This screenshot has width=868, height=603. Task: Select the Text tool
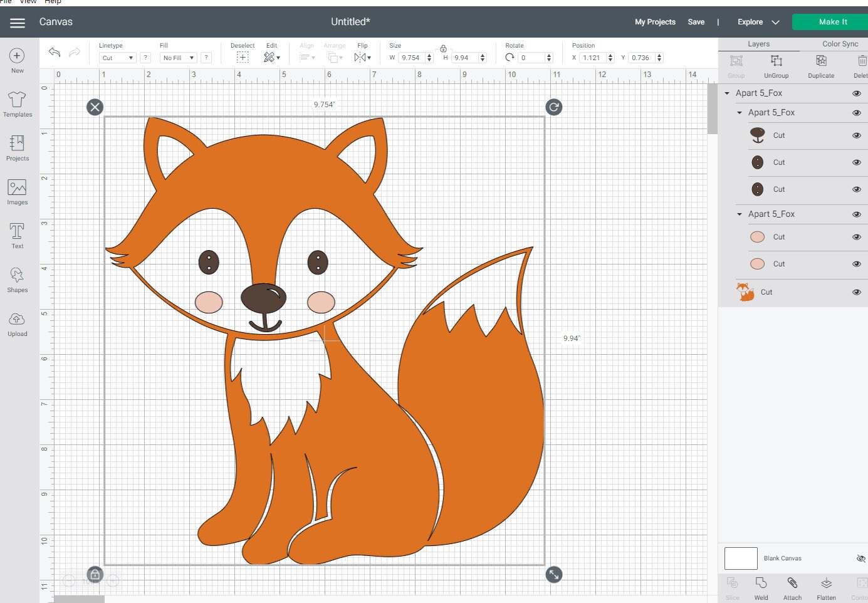[x=17, y=234]
